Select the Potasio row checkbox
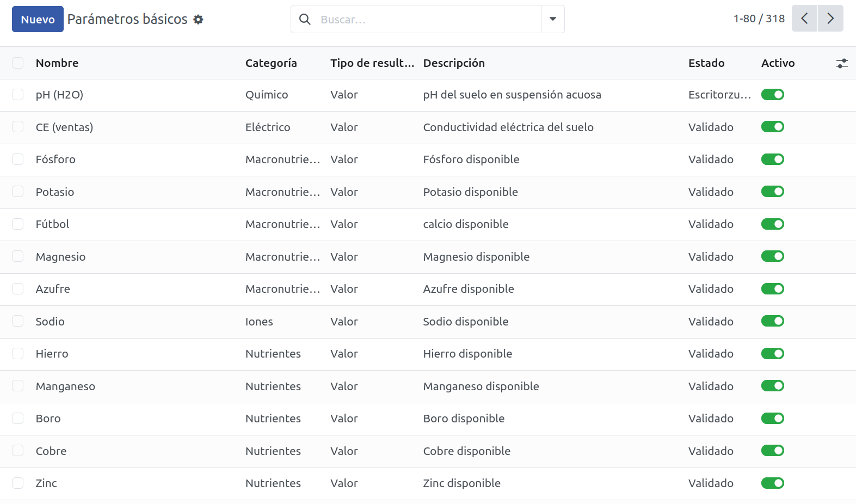Viewport: 856px width, 504px height. [x=18, y=192]
